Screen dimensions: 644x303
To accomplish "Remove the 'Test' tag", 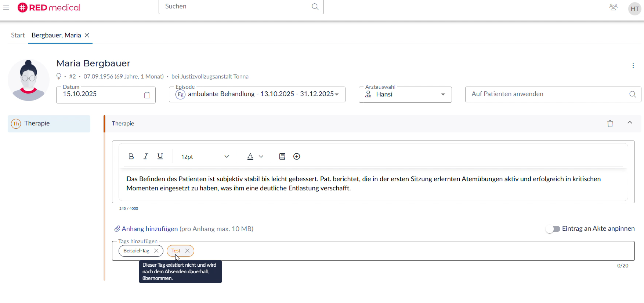I will [188, 251].
